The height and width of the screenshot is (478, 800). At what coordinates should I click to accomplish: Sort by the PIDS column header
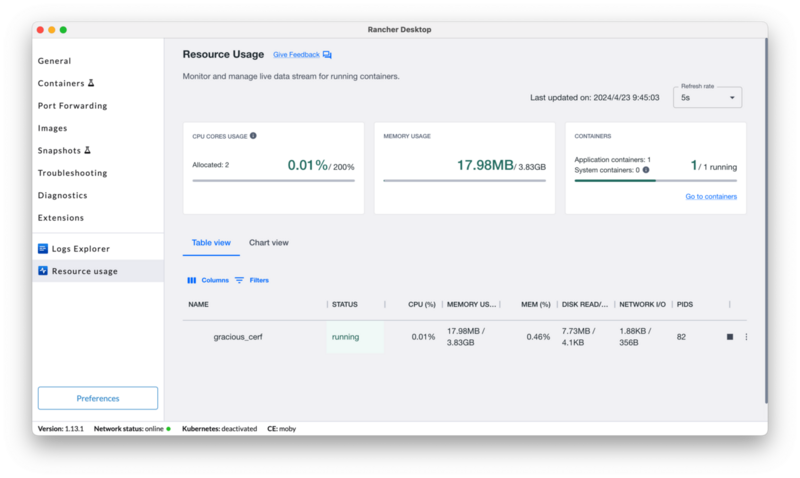pos(685,305)
